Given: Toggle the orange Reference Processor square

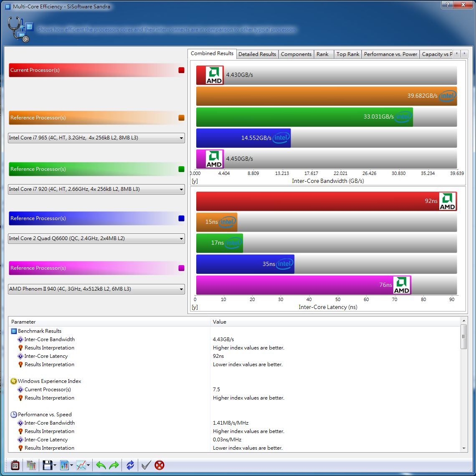Looking at the screenshot, I should [x=181, y=118].
